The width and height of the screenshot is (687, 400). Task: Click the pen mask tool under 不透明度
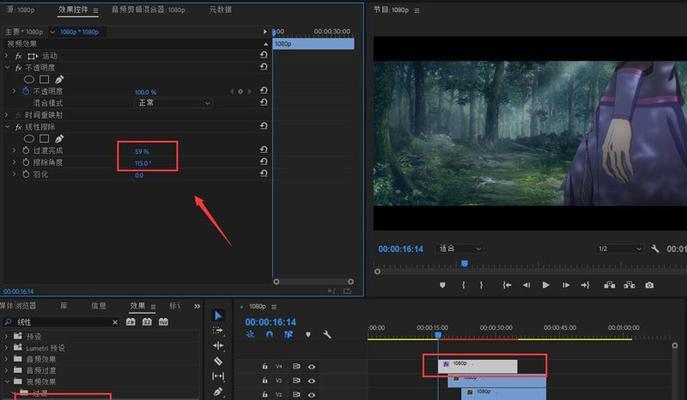coord(59,79)
